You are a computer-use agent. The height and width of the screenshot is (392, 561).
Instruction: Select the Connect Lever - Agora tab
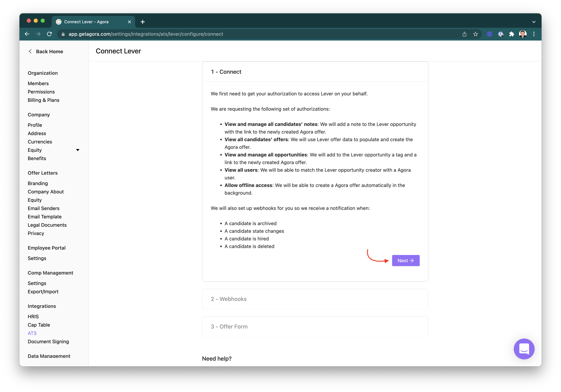click(x=93, y=22)
